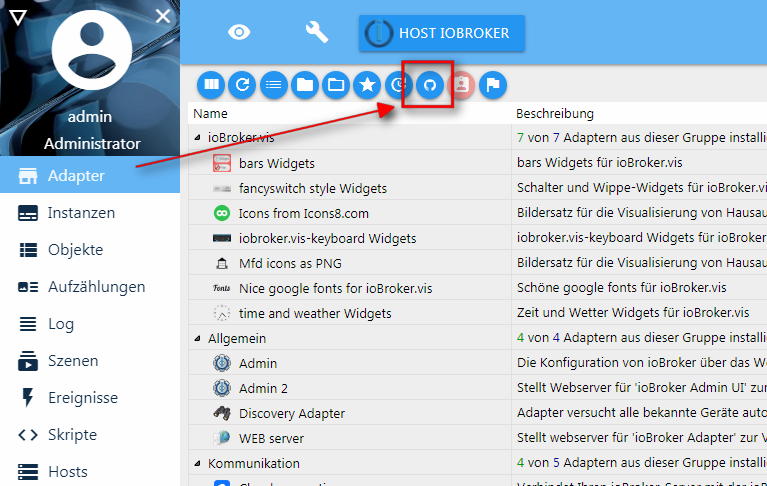Click 'Schöne google fonts für ioBroker.vis' description
The height and width of the screenshot is (486, 767).
click(622, 287)
